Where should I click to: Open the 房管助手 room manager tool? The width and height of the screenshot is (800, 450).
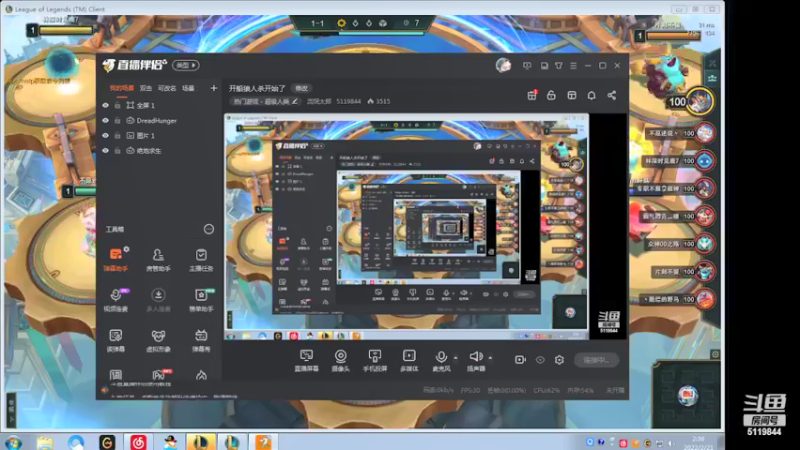pyautogui.click(x=158, y=259)
